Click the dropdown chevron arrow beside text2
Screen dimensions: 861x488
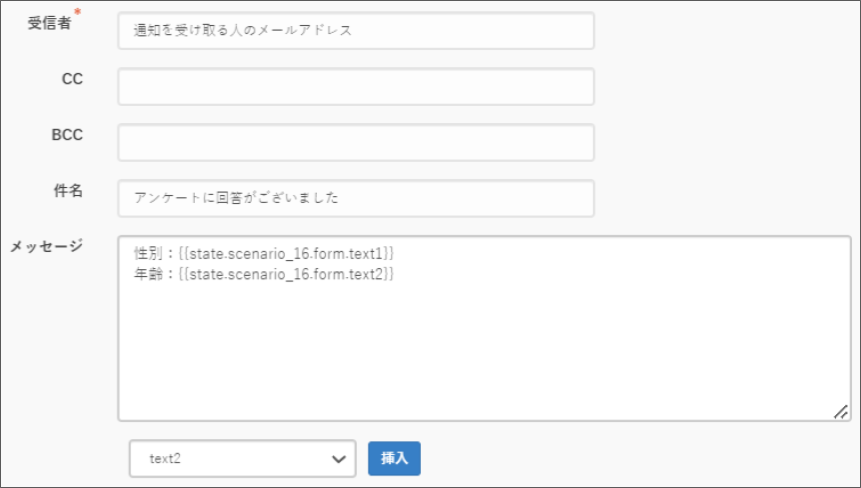(x=336, y=458)
